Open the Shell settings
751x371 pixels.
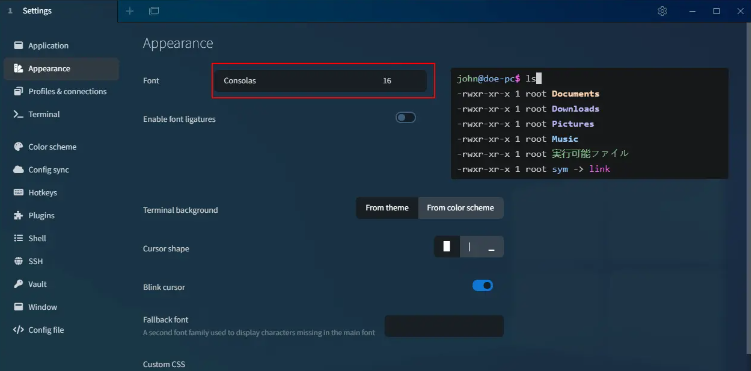[61, 238]
